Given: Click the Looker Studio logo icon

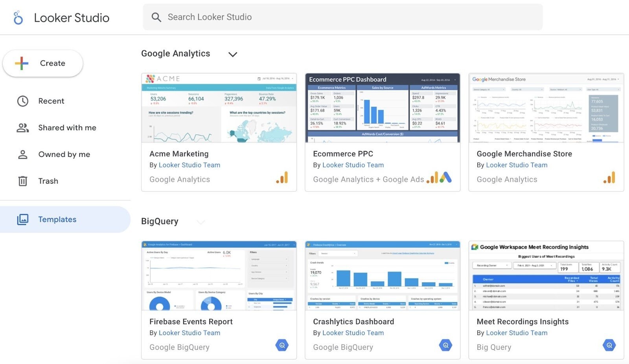Looking at the screenshot, I should click(18, 17).
